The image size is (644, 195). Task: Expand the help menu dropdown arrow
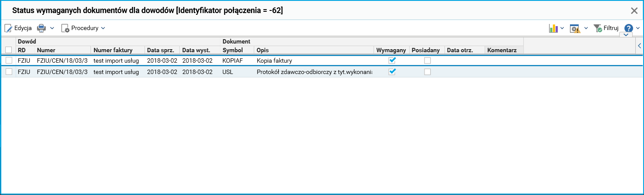pos(637,28)
